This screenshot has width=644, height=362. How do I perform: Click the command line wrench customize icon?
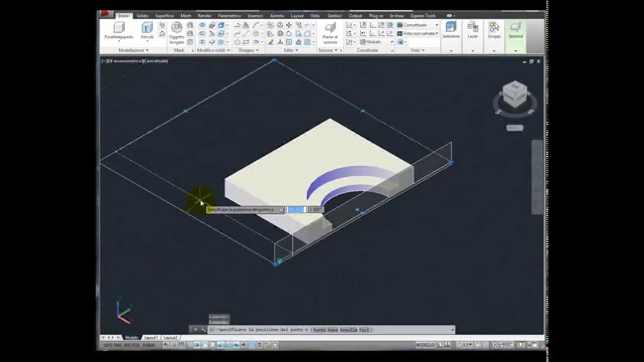(x=204, y=330)
